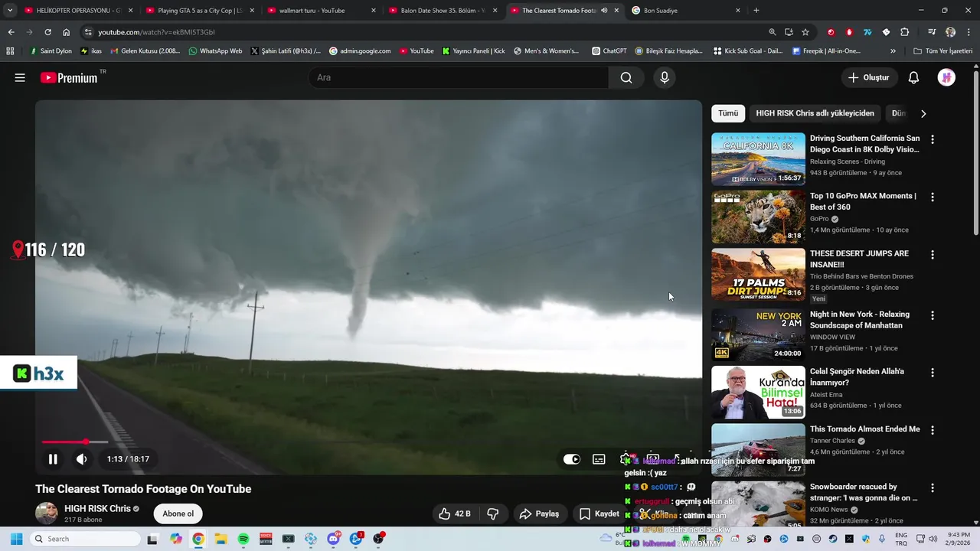
Task: Mute tab via speaker icon on tornado tab
Action: pos(604,11)
